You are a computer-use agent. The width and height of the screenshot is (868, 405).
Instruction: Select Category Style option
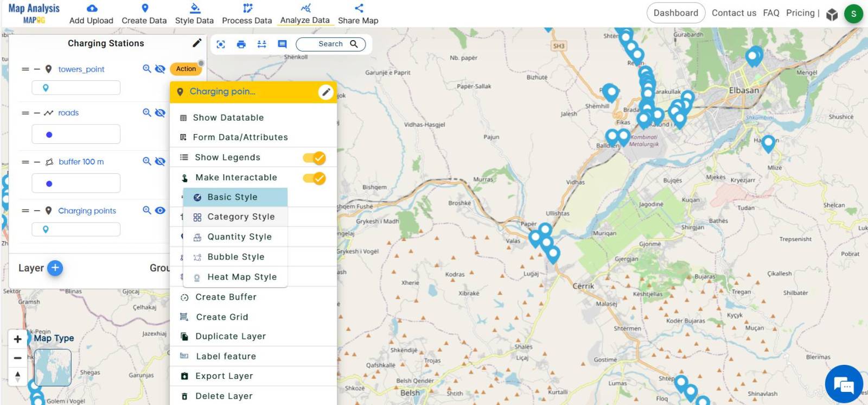click(x=235, y=217)
